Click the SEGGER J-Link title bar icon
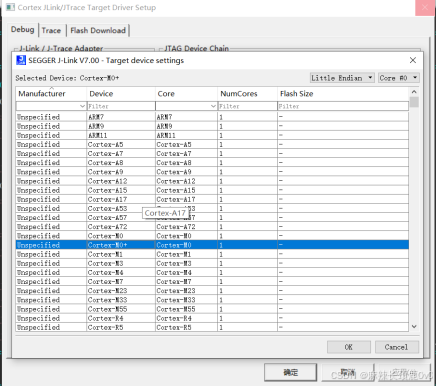 pos(21,60)
